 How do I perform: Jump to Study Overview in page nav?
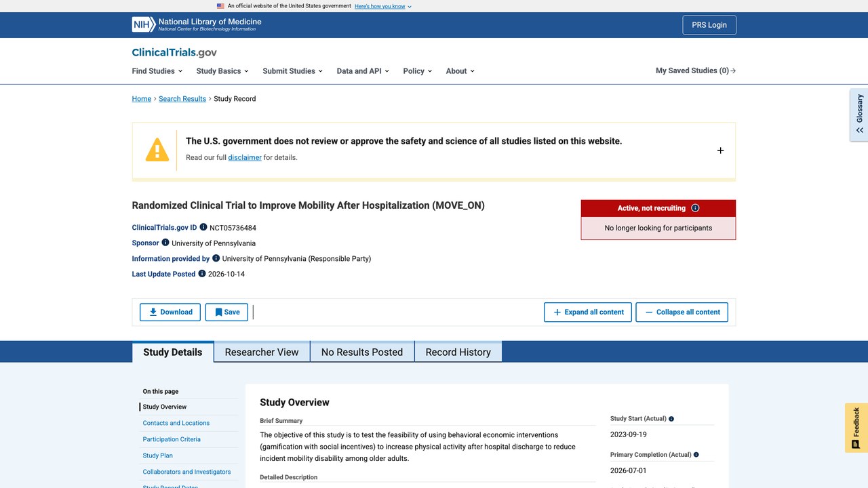coord(165,407)
